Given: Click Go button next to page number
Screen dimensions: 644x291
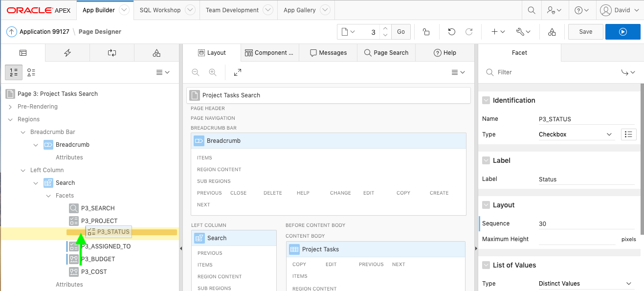Looking at the screenshot, I should 400,32.
